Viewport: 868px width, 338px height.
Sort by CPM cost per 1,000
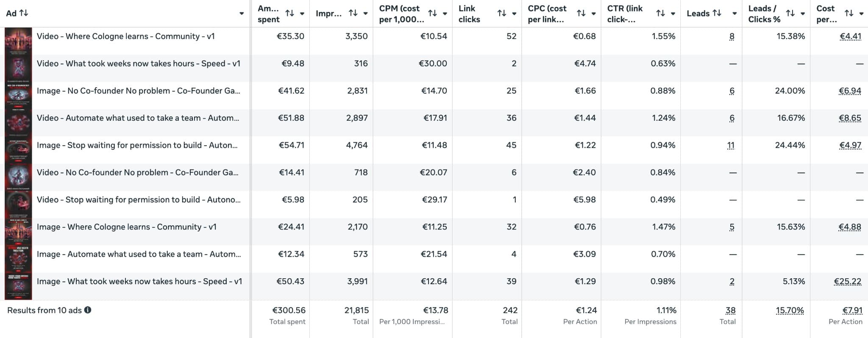click(x=432, y=13)
